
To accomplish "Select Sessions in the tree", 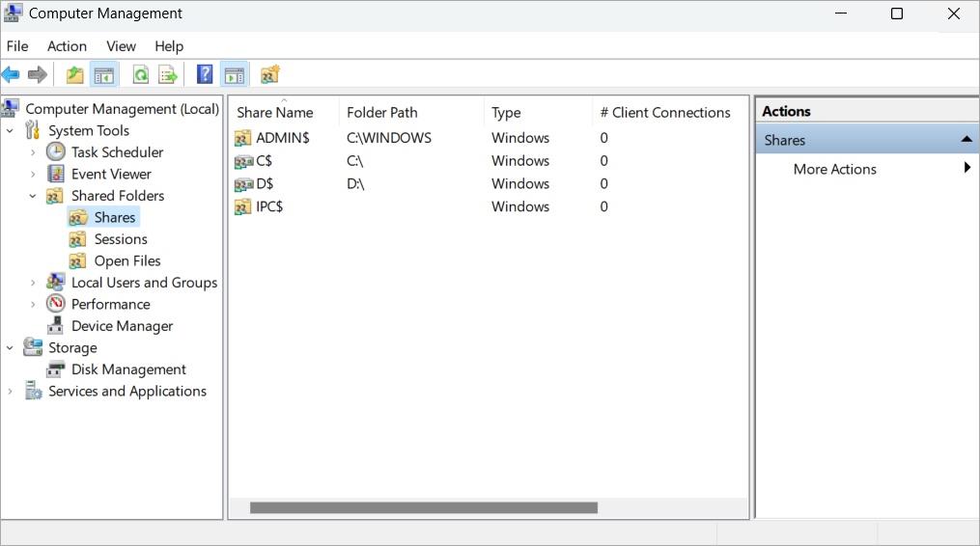I will pos(121,239).
